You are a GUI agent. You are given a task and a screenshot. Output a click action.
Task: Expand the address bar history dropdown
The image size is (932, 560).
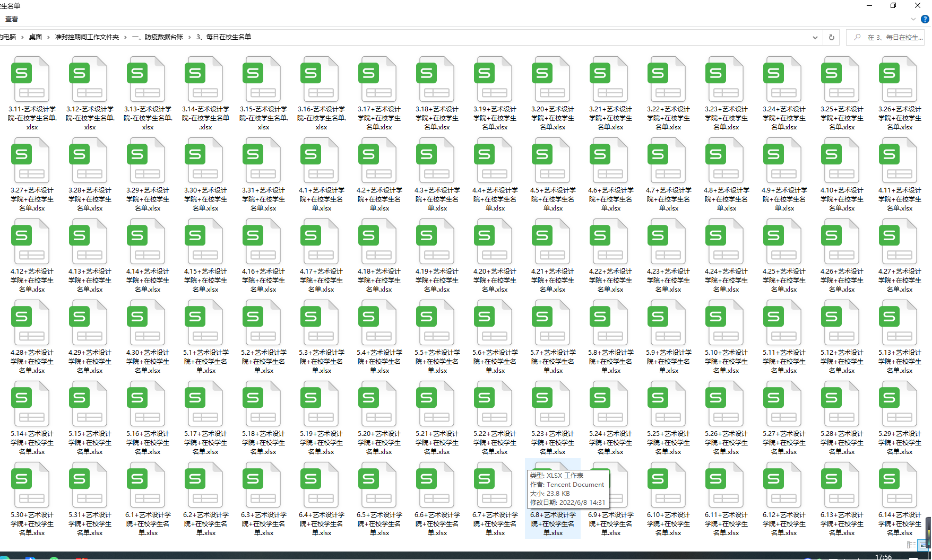point(815,37)
